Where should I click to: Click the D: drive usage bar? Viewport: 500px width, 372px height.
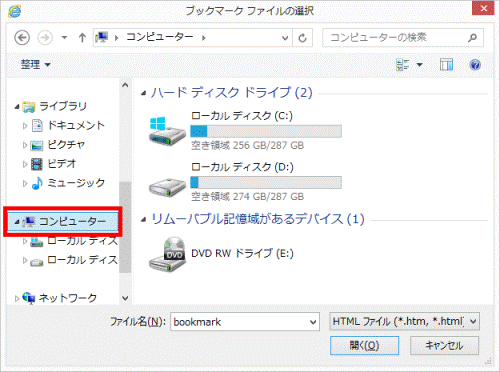[266, 182]
